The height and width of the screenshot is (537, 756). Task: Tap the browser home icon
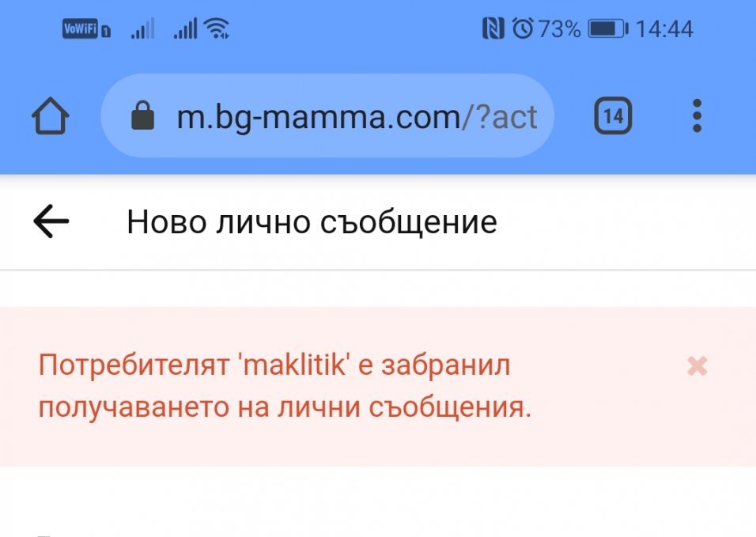(51, 118)
